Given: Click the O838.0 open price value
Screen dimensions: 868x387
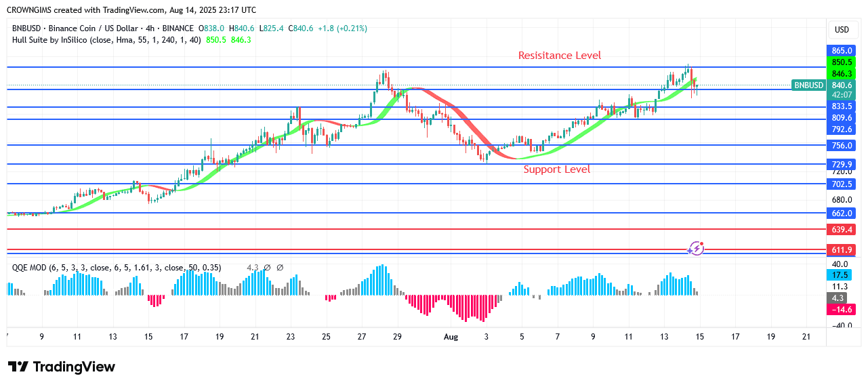Looking at the screenshot, I should tap(211, 28).
